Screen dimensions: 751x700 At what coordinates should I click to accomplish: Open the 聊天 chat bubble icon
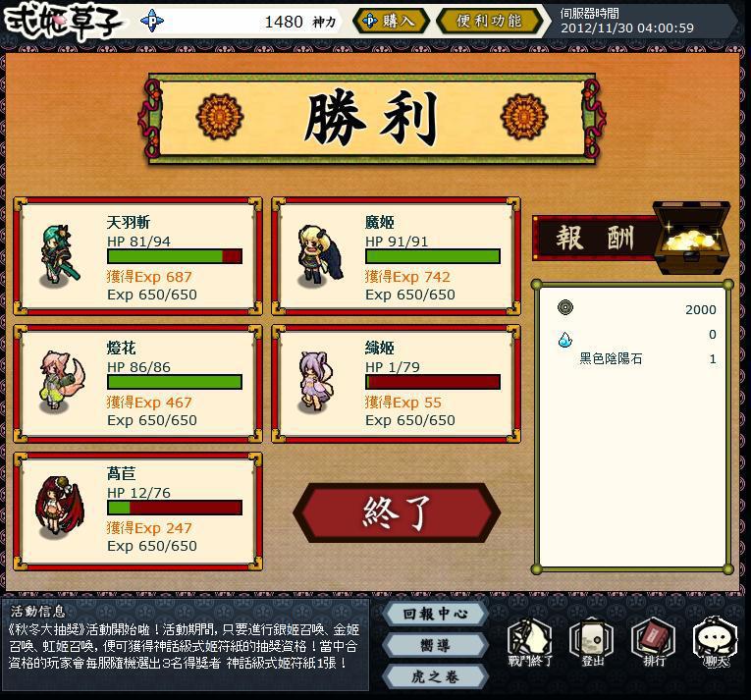(716, 641)
